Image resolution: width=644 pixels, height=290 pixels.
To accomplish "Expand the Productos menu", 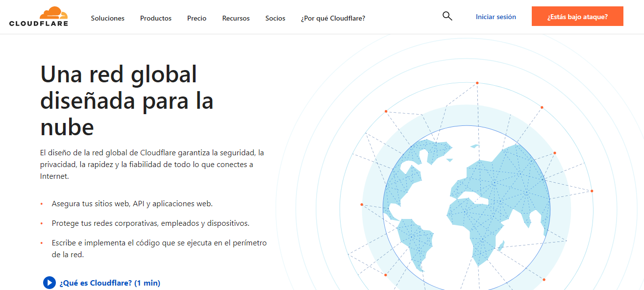I will [x=155, y=18].
